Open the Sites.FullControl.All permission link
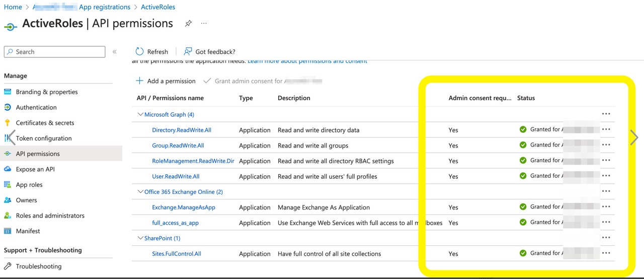This screenshot has width=644, height=279. click(177, 254)
